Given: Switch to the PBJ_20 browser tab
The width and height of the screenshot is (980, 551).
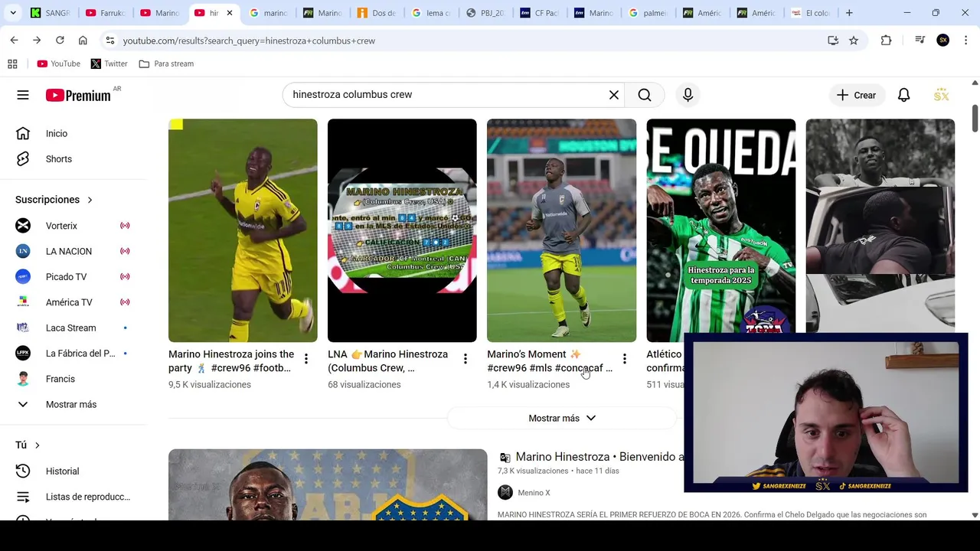Looking at the screenshot, I should click(486, 13).
